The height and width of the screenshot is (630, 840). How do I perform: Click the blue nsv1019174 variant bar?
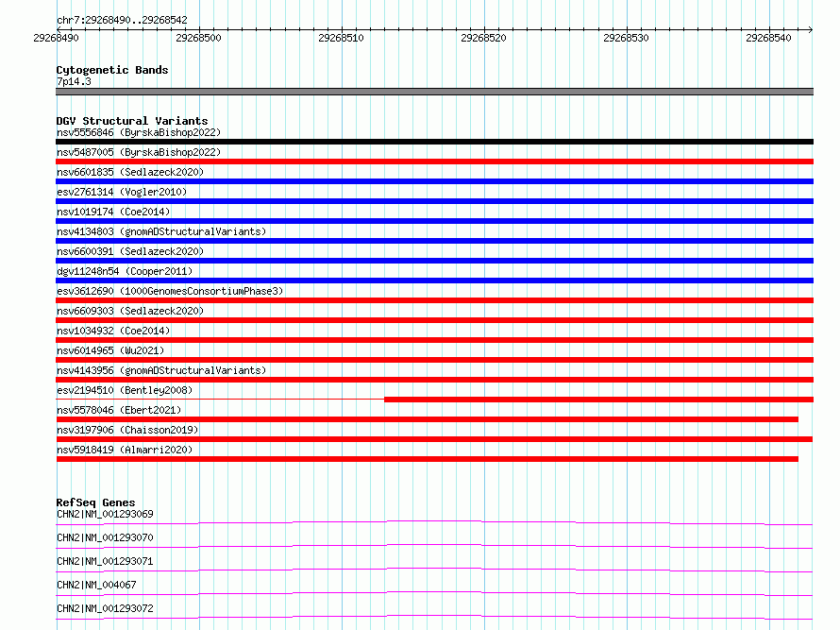point(434,221)
